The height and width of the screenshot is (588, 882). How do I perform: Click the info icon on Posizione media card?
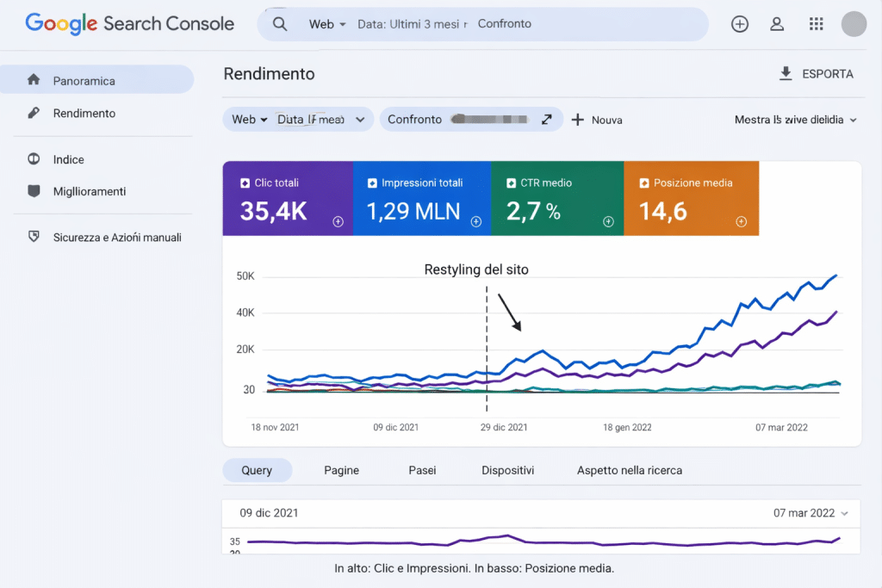pyautogui.click(x=742, y=221)
